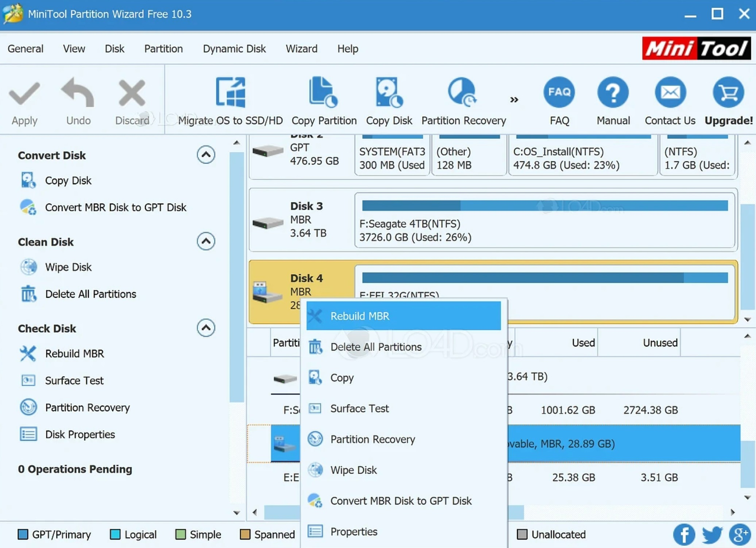Open the View menu
Viewport: 756px width, 548px height.
tap(74, 49)
